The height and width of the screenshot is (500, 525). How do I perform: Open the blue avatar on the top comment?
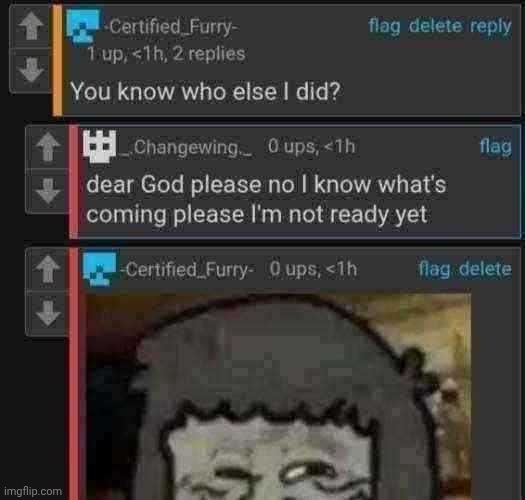(x=83, y=27)
